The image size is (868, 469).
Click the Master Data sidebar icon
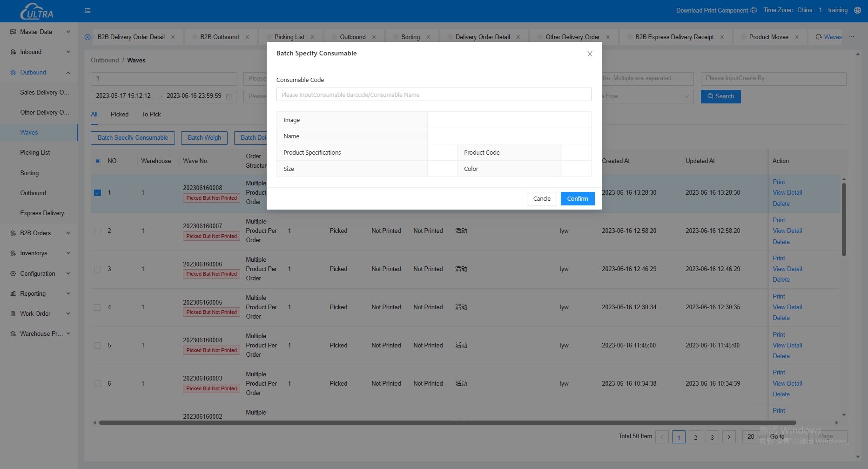click(13, 32)
